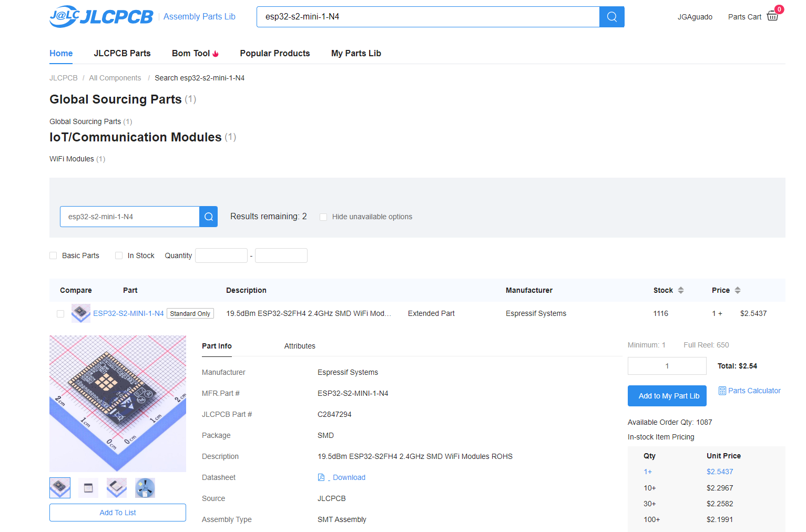The width and height of the screenshot is (806, 532).
Task: Click Global Sourcing Parts (1) category link
Action: pyautogui.click(x=91, y=121)
